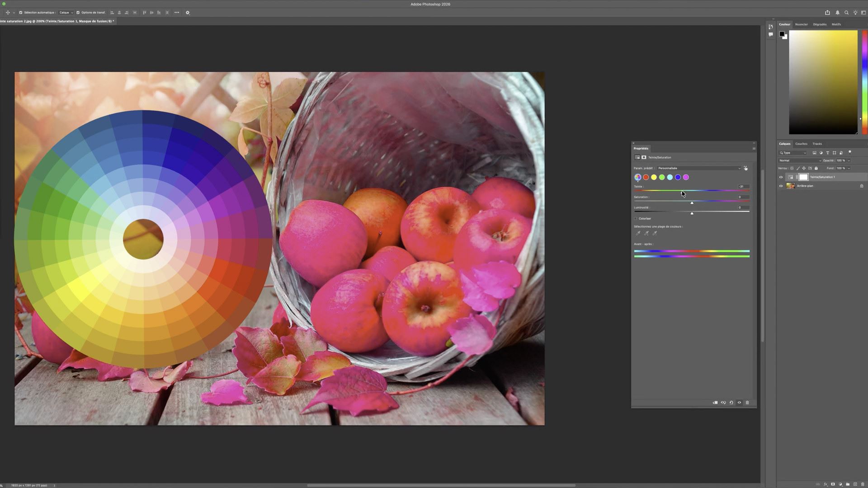Select the first eyedropper in color range
Viewport: 868px width, 488px height.
(638, 233)
